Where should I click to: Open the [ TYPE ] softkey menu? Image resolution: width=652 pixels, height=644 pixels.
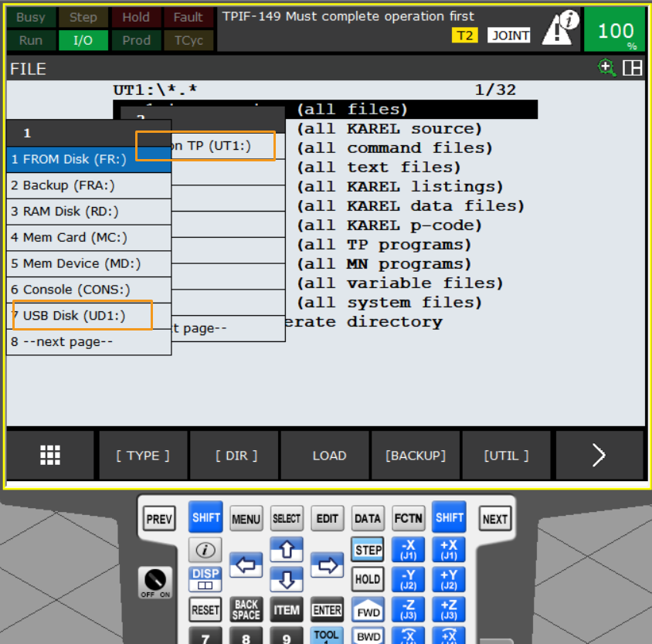(x=143, y=456)
